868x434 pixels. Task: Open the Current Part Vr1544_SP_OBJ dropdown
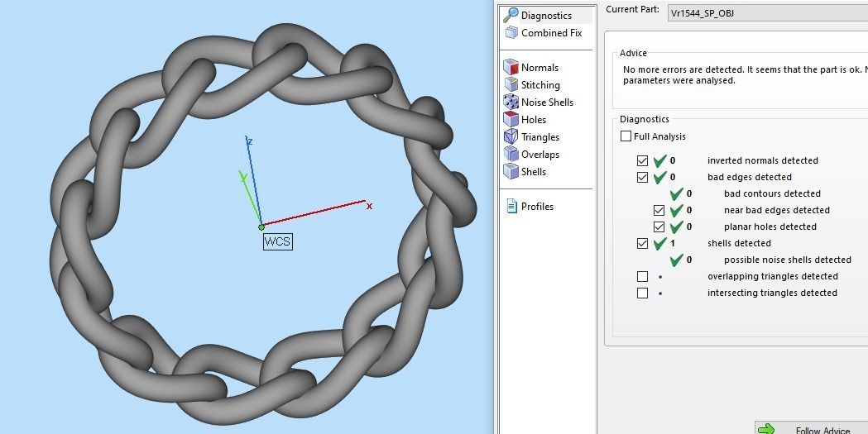pyautogui.click(x=767, y=13)
